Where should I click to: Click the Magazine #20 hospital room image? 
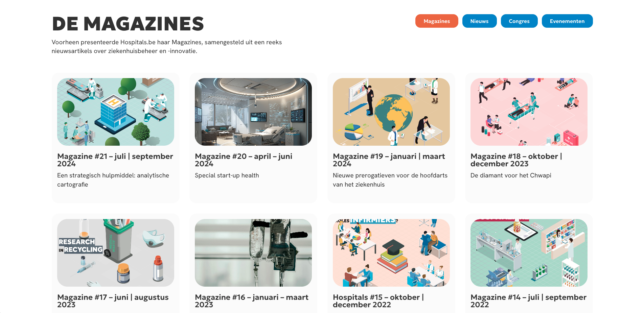(253, 112)
